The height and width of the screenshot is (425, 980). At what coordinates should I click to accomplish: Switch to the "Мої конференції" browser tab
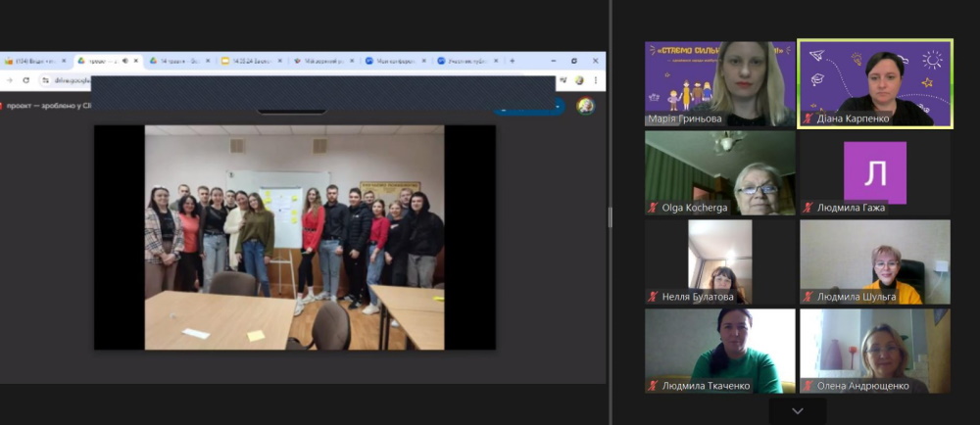click(x=394, y=61)
